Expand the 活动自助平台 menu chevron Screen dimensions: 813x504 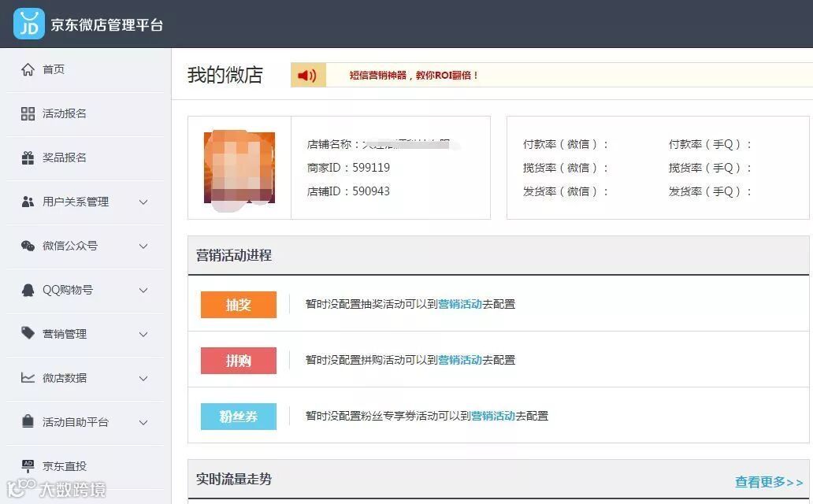(x=143, y=423)
